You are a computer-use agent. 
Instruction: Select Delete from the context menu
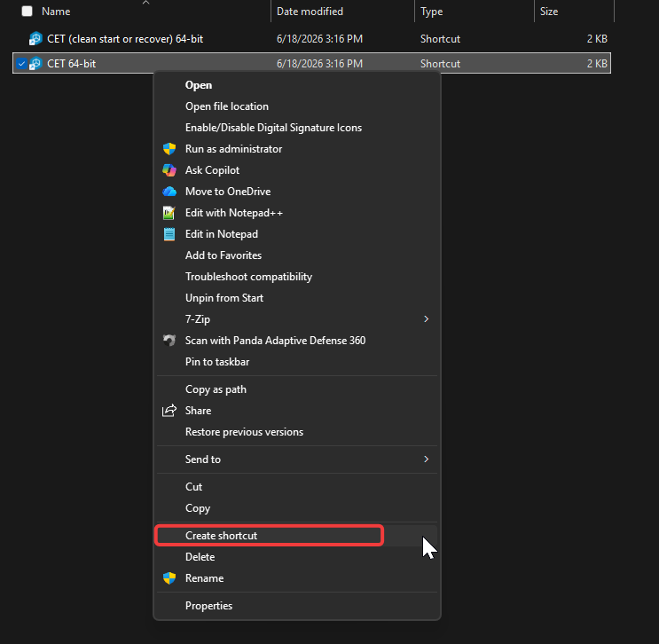click(200, 557)
